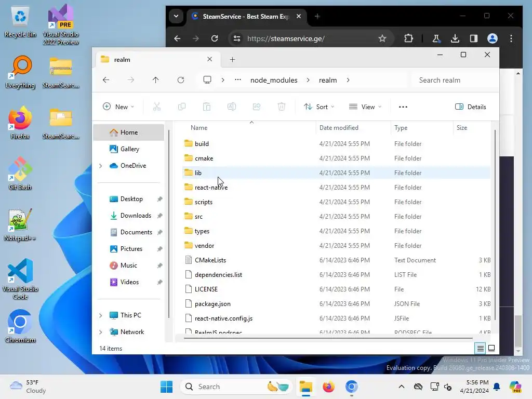Switch to SteamService Chromium tab
Screen dimensions: 532x399
tap(246, 16)
